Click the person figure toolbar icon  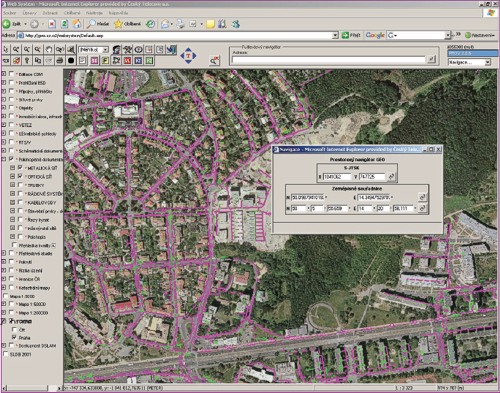[x=116, y=50]
